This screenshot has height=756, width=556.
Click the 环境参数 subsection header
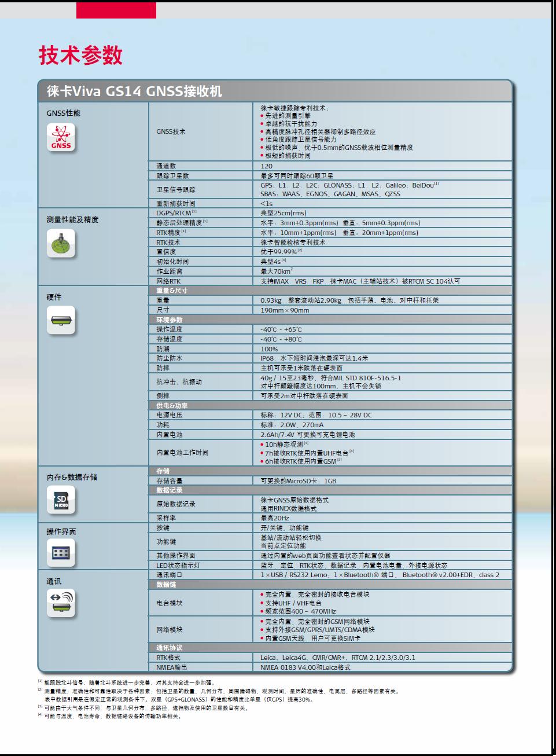pos(330,320)
